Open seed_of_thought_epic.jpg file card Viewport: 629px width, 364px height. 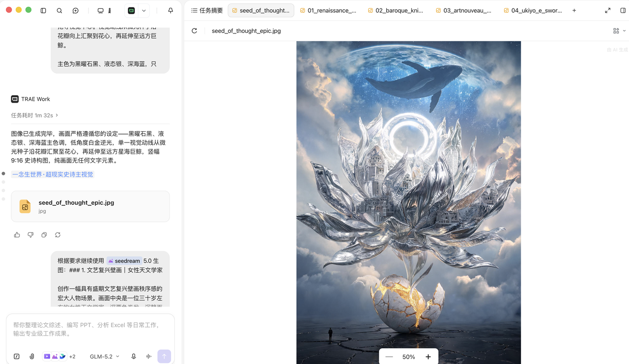pos(90,206)
